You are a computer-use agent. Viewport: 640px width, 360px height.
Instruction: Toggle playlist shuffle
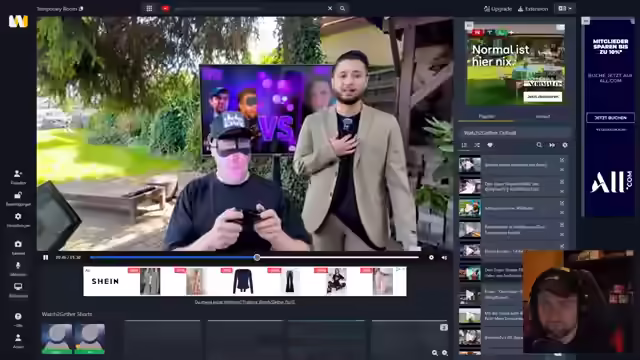pyautogui.click(x=477, y=145)
